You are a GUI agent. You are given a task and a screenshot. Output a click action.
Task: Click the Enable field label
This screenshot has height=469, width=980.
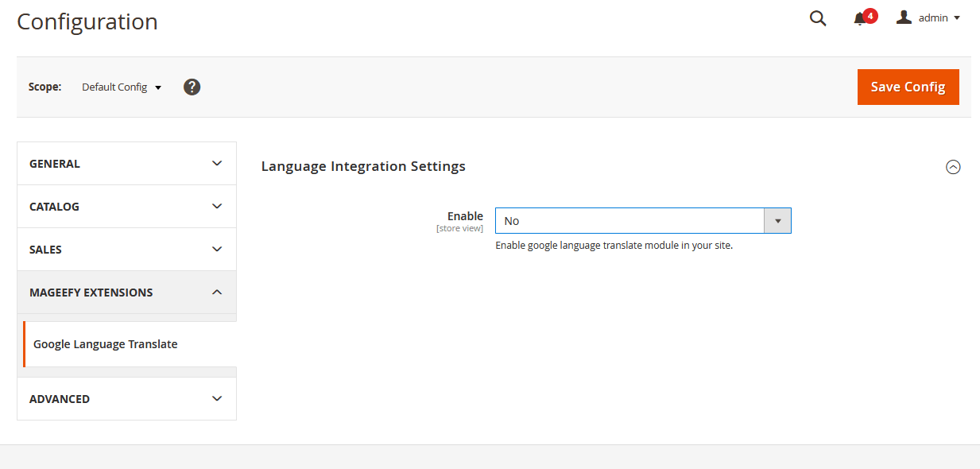pos(465,216)
